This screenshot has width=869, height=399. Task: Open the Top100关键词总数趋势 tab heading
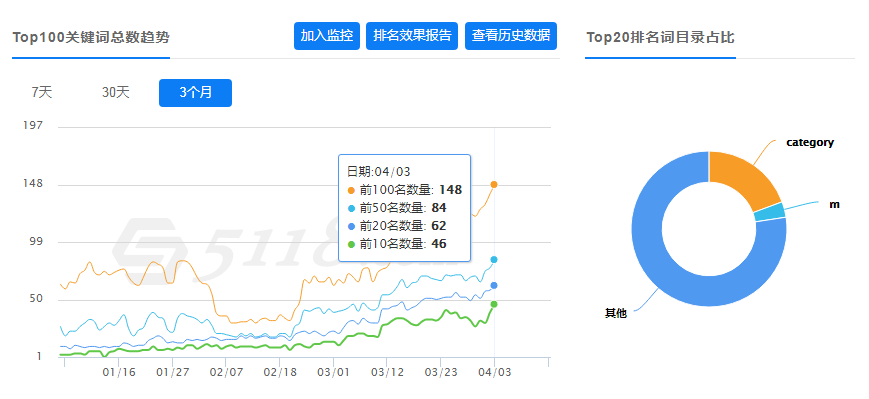click(x=91, y=38)
